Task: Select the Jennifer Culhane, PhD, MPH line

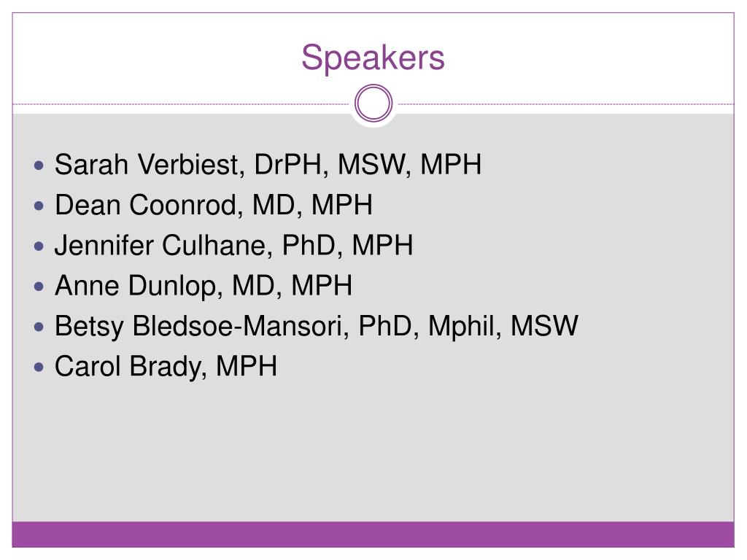Action: point(233,246)
